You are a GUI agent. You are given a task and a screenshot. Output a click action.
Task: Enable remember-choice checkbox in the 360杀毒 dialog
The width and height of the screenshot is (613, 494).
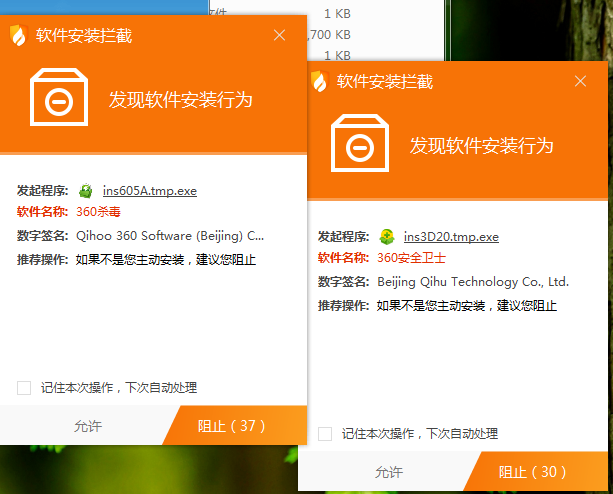(24, 388)
